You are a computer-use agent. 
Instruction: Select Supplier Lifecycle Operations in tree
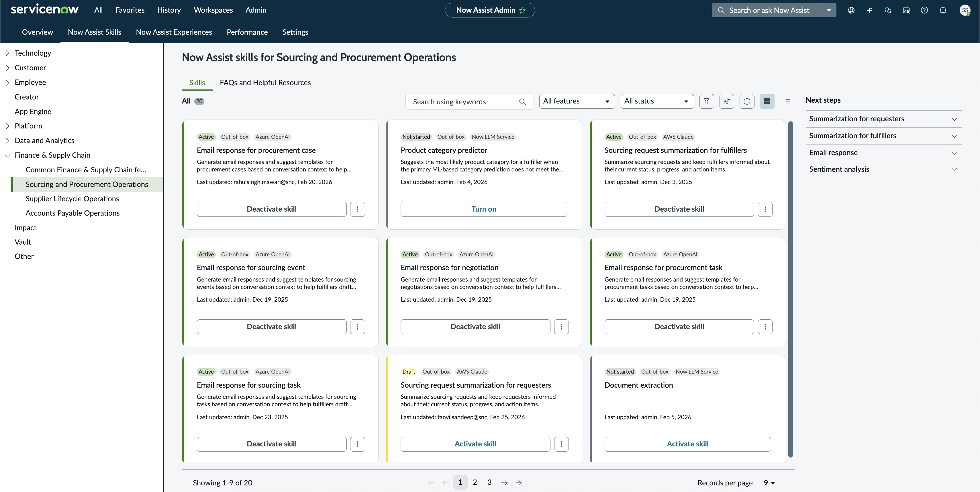[72, 199]
